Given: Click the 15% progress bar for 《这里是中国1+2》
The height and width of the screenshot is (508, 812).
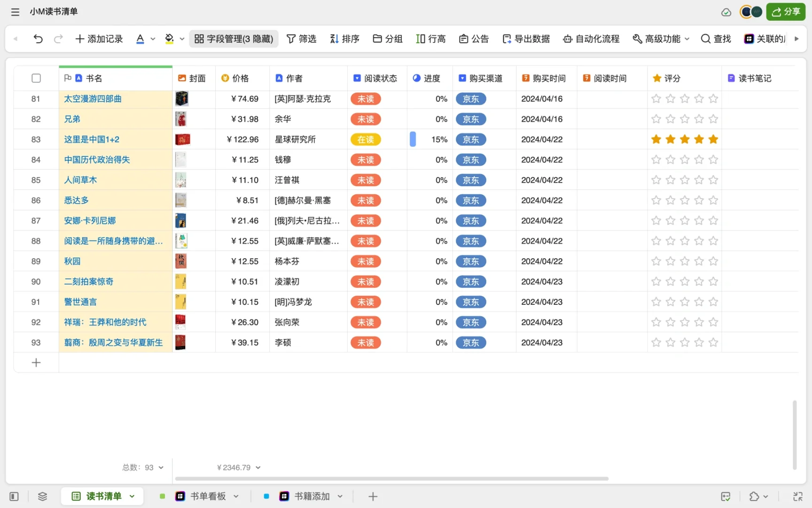Looking at the screenshot, I should pyautogui.click(x=413, y=139).
